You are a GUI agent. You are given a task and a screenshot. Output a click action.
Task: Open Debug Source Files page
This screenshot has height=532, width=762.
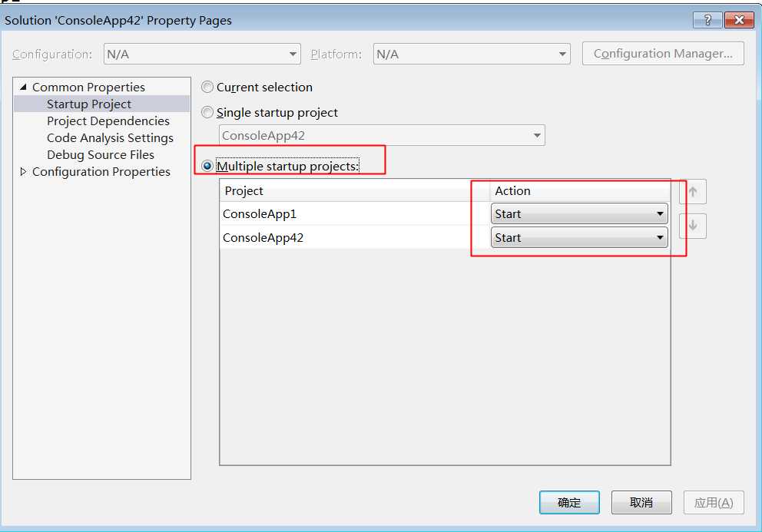pyautogui.click(x=101, y=154)
